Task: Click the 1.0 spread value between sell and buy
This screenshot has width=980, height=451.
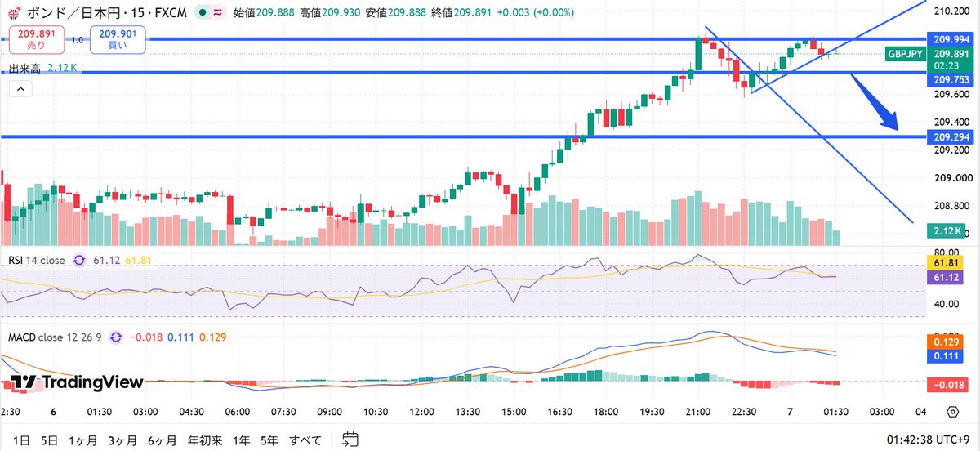Action: (x=77, y=39)
